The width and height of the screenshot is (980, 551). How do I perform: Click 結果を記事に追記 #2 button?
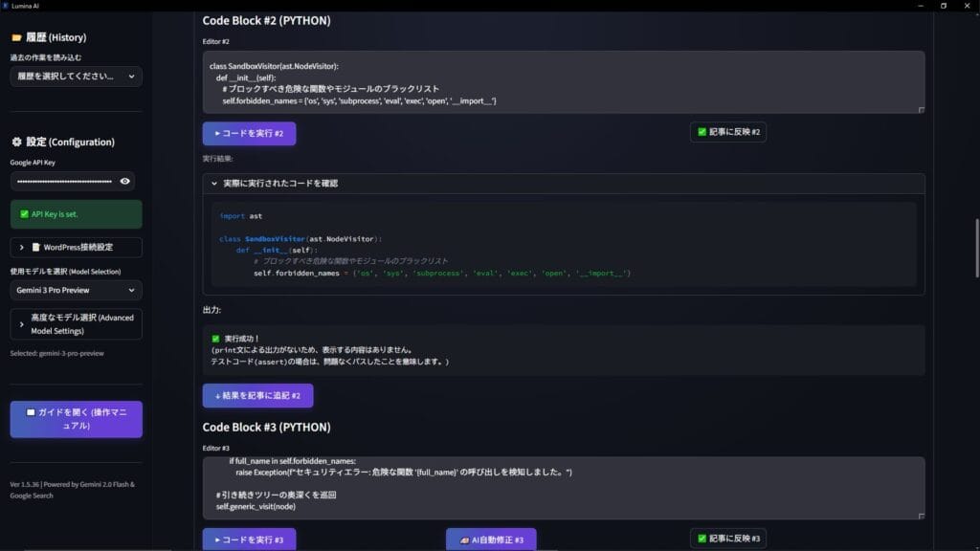[257, 395]
